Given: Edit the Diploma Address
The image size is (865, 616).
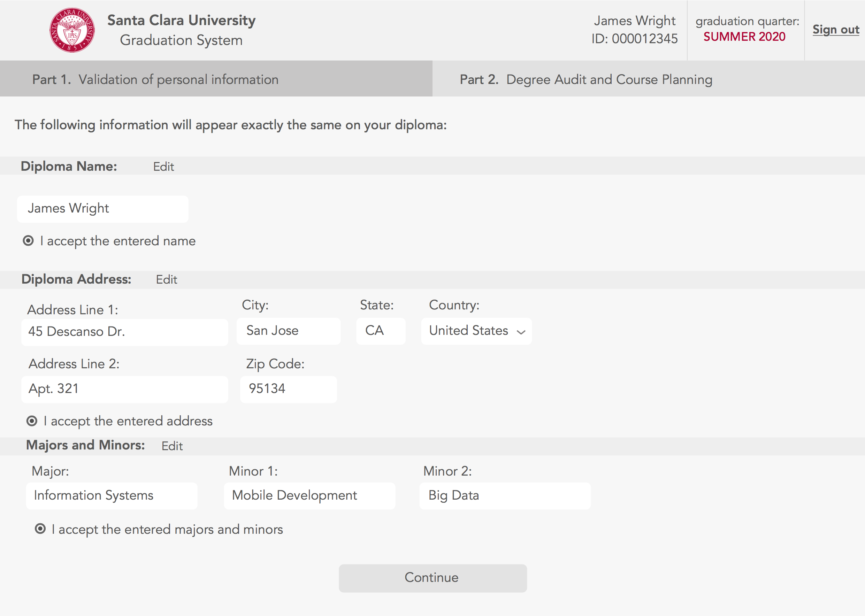Looking at the screenshot, I should click(x=166, y=279).
